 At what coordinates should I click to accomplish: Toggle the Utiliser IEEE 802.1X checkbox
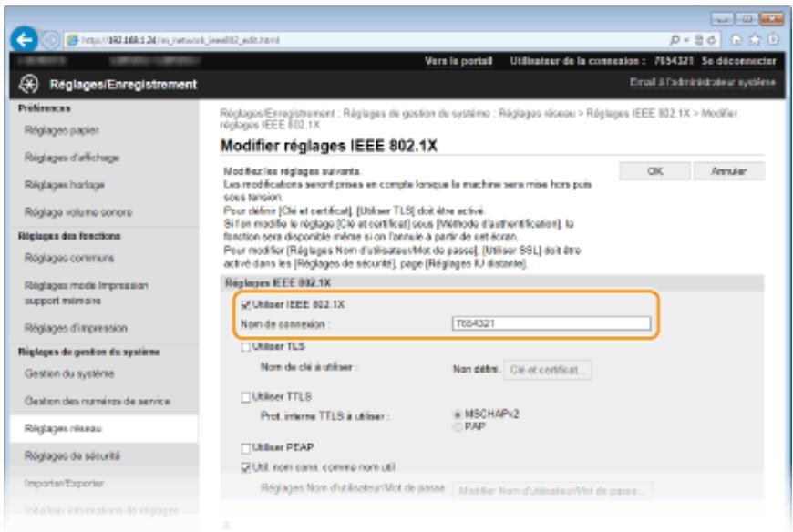coord(246,304)
